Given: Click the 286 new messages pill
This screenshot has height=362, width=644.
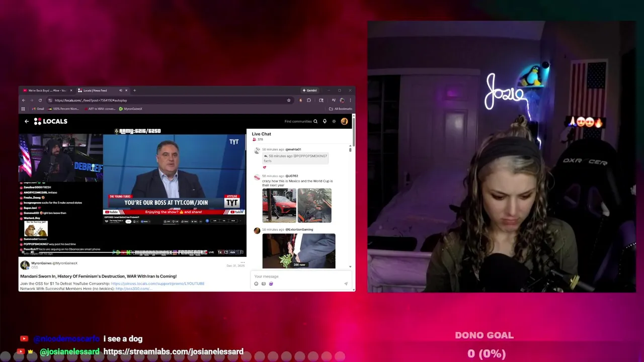Looking at the screenshot, I should point(299,264).
